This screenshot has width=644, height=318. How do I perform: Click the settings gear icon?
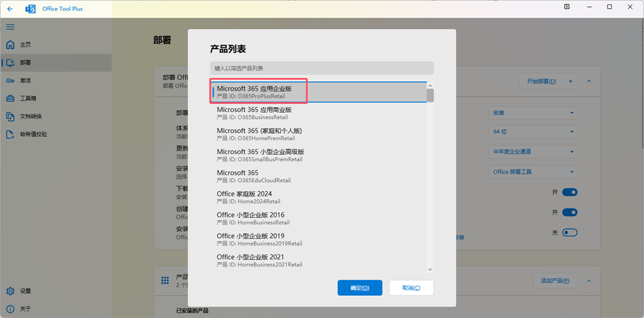[x=11, y=291]
